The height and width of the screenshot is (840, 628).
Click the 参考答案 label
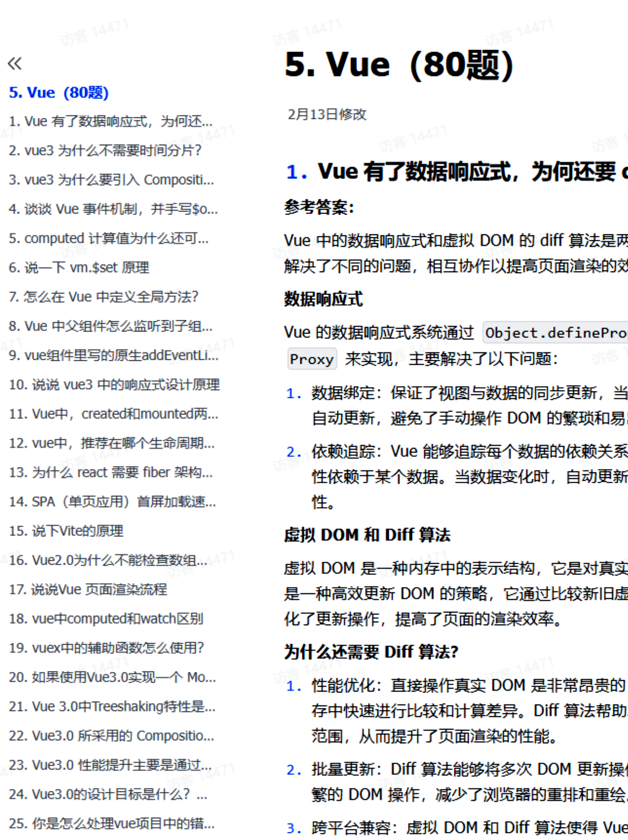(x=319, y=207)
